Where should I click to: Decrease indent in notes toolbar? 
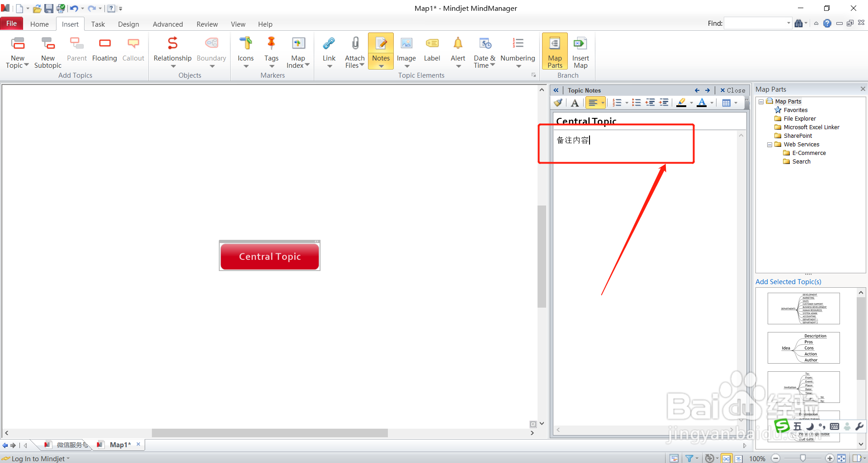[x=650, y=103]
